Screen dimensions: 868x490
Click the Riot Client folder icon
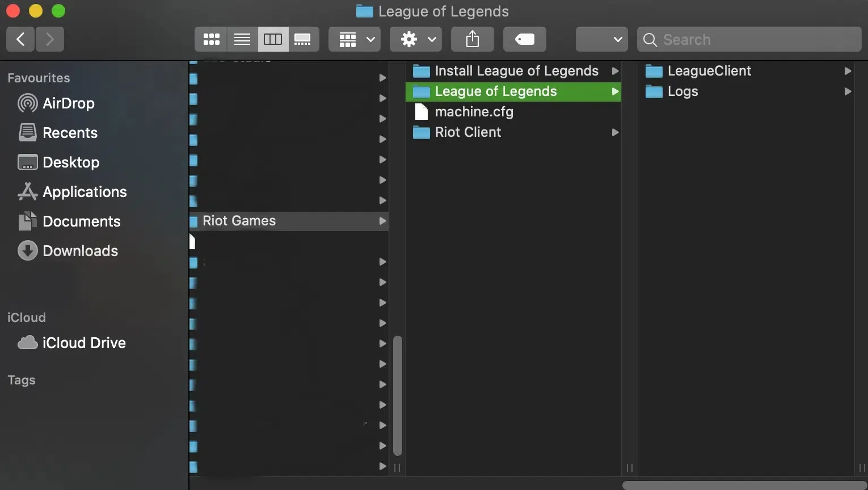421,132
